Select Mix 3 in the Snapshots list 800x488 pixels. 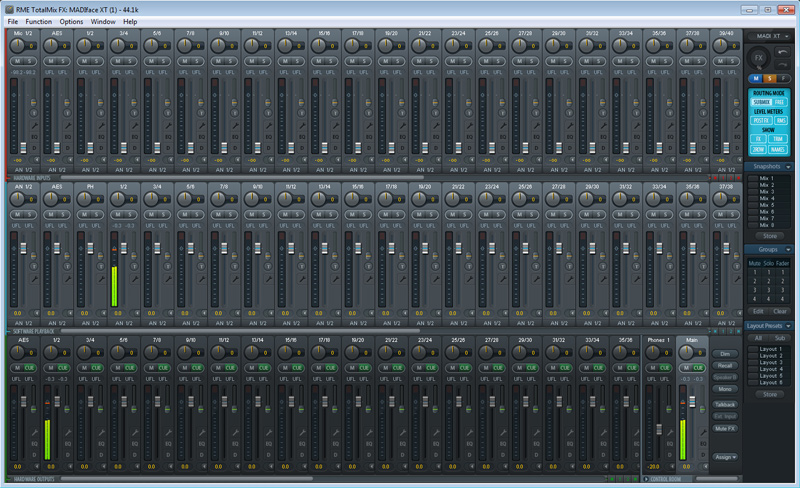767,191
